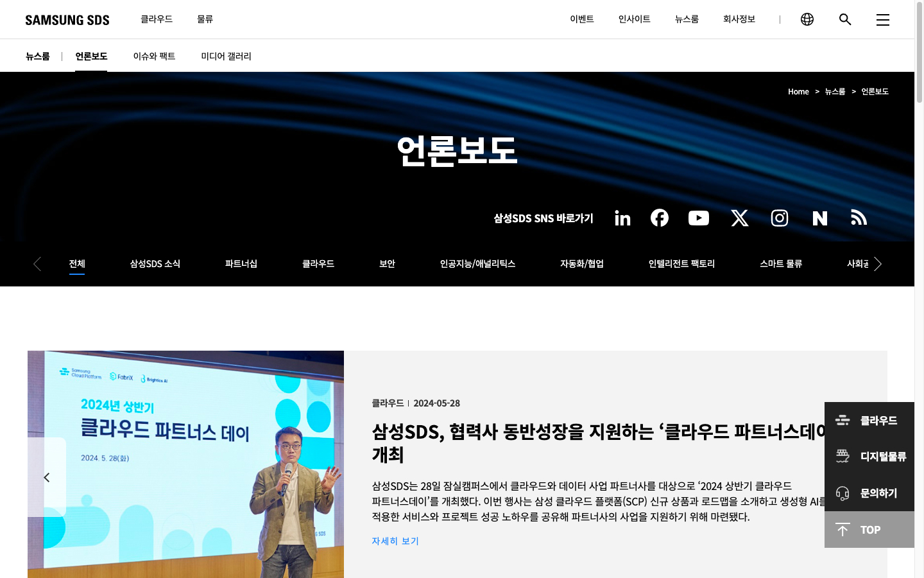Select the 스마트 물류 category tab
Screen dimensions: 924x578
click(781, 264)
